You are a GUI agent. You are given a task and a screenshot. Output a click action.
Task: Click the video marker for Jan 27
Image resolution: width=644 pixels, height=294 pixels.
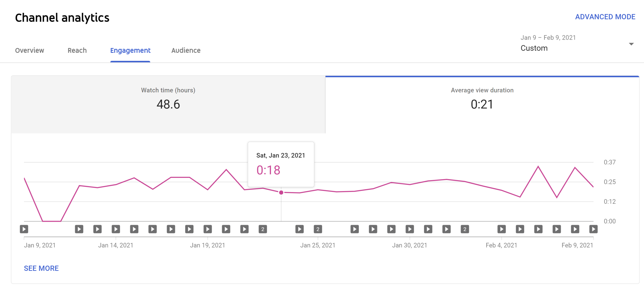[355, 229]
